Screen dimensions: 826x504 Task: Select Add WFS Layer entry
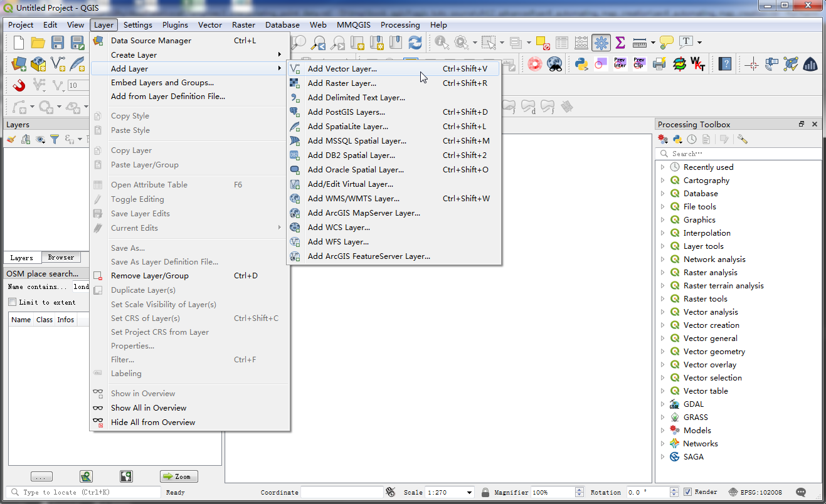click(x=394, y=242)
